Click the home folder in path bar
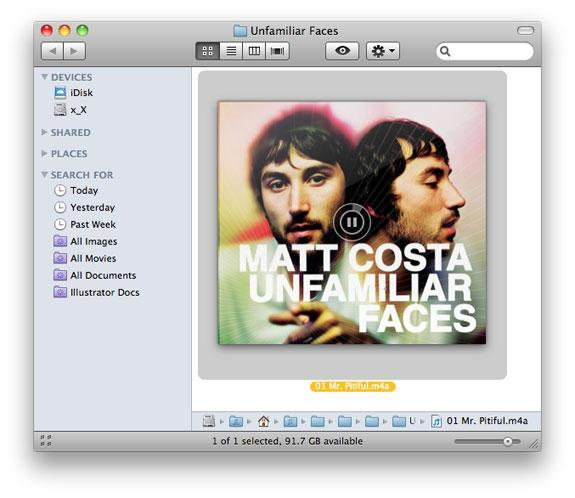Viewport: 575px width, 498px height. click(263, 421)
